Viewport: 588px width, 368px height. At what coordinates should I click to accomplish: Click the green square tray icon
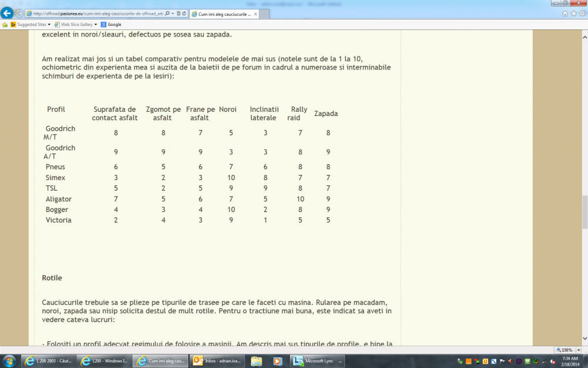tap(527, 362)
